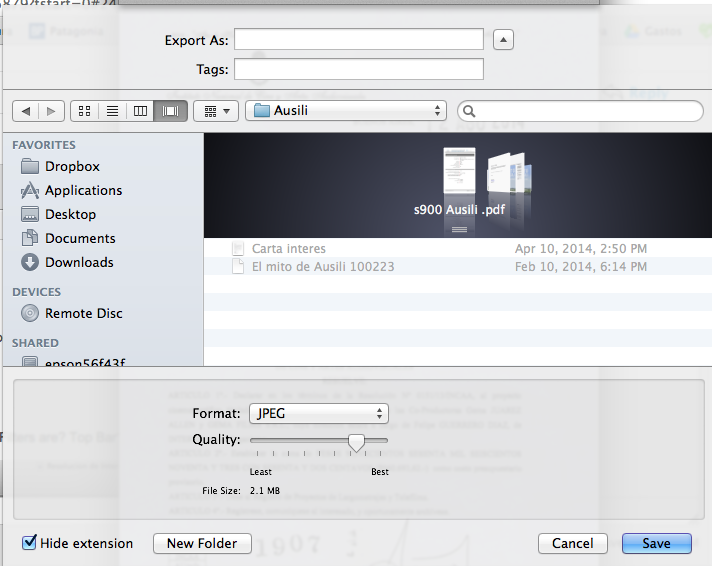
Task: Open the Format JPEG dropdown
Action: (x=319, y=413)
